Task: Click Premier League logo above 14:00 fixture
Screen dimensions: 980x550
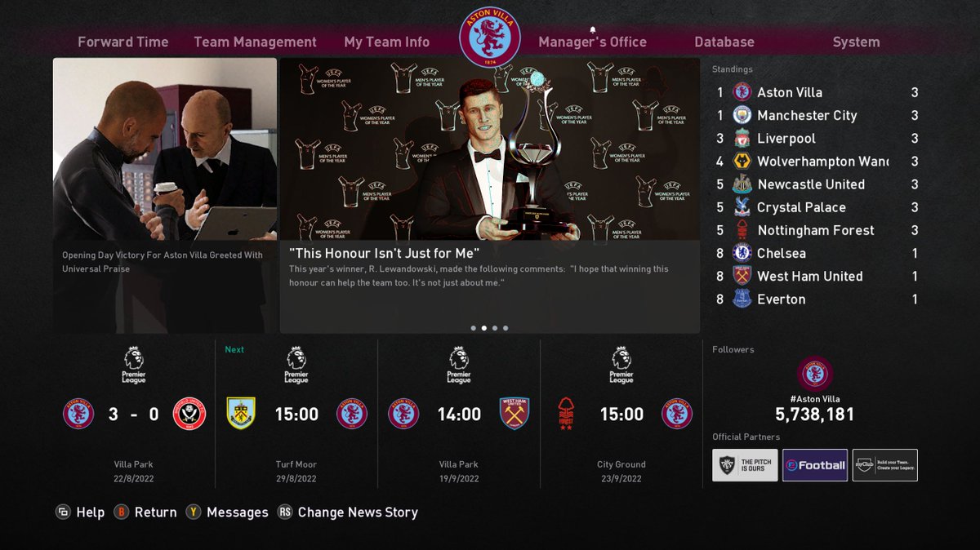Action: point(459,365)
